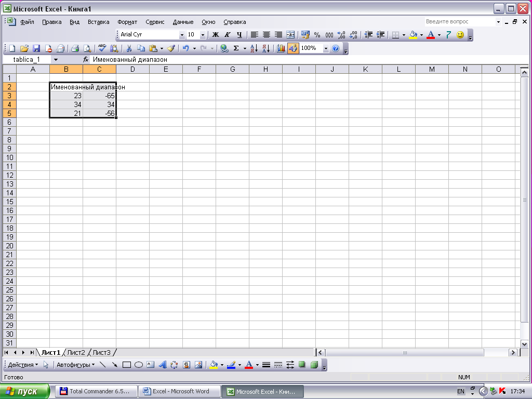Apply thousands separator 000 format
The height and width of the screenshot is (399, 532).
(x=329, y=35)
